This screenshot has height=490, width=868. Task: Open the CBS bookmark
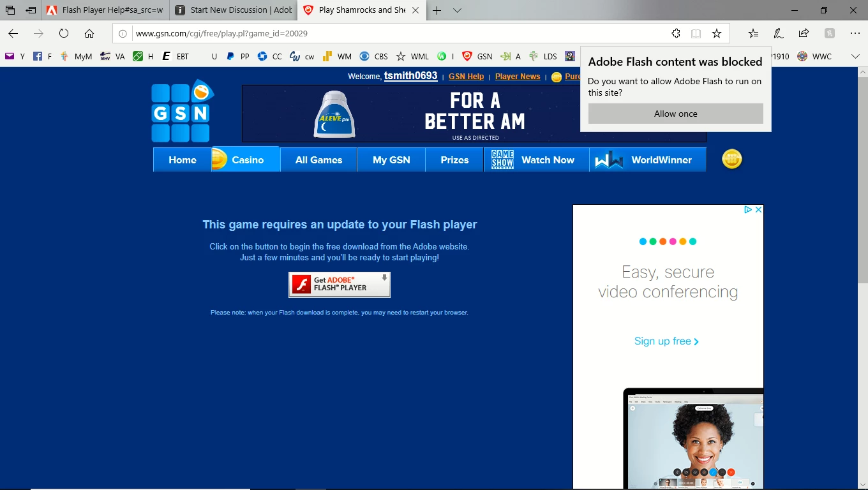tap(373, 56)
